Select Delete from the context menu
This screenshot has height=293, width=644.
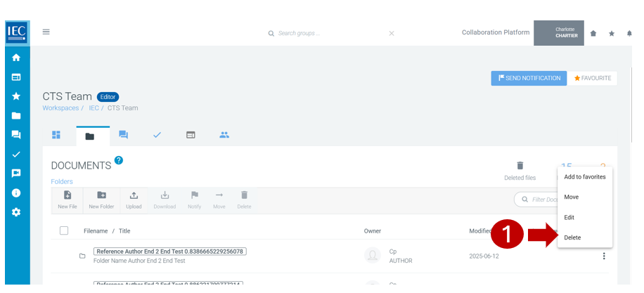click(572, 237)
